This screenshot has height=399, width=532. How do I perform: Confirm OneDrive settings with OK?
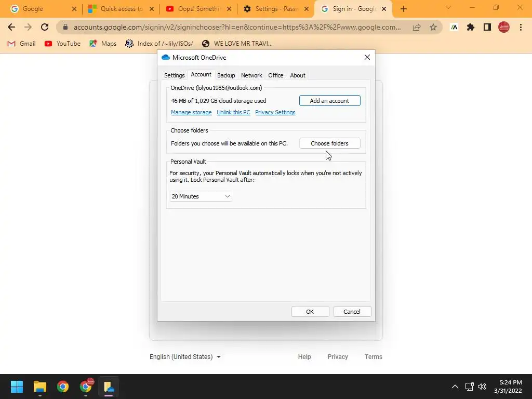[x=310, y=312]
